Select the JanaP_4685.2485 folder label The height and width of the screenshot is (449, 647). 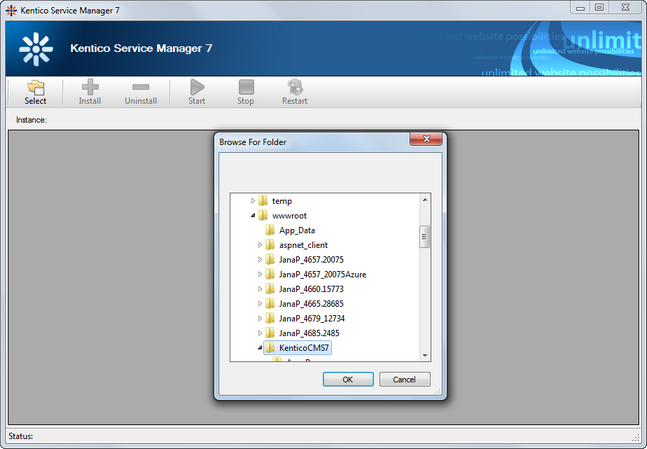309,333
